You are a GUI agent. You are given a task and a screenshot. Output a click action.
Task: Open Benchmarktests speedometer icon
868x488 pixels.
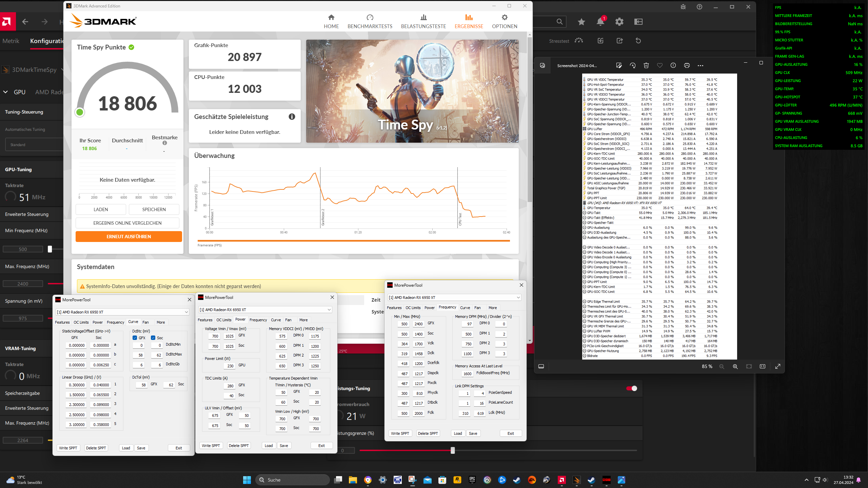pos(370,18)
